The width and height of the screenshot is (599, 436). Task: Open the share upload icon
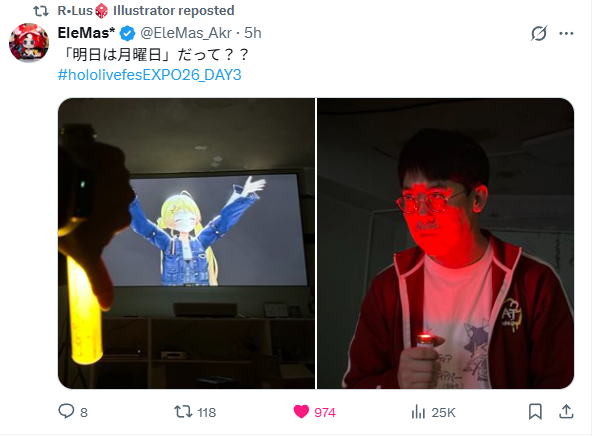pos(566,411)
